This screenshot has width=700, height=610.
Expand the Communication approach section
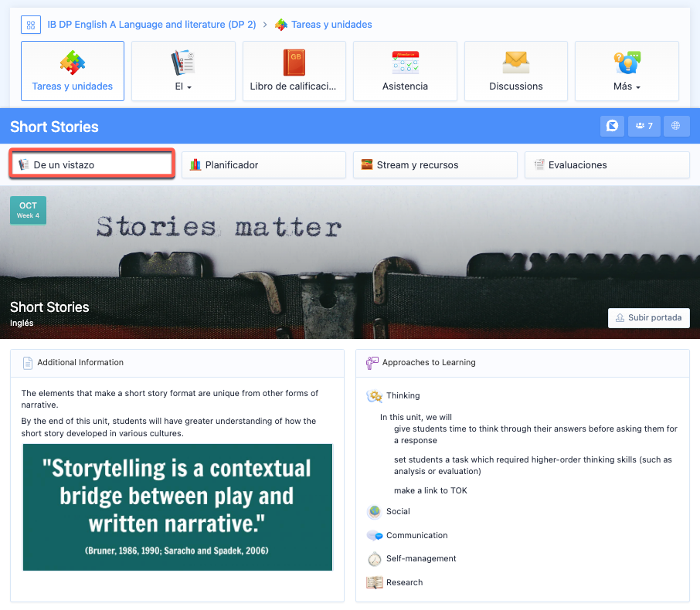pyautogui.click(x=416, y=535)
